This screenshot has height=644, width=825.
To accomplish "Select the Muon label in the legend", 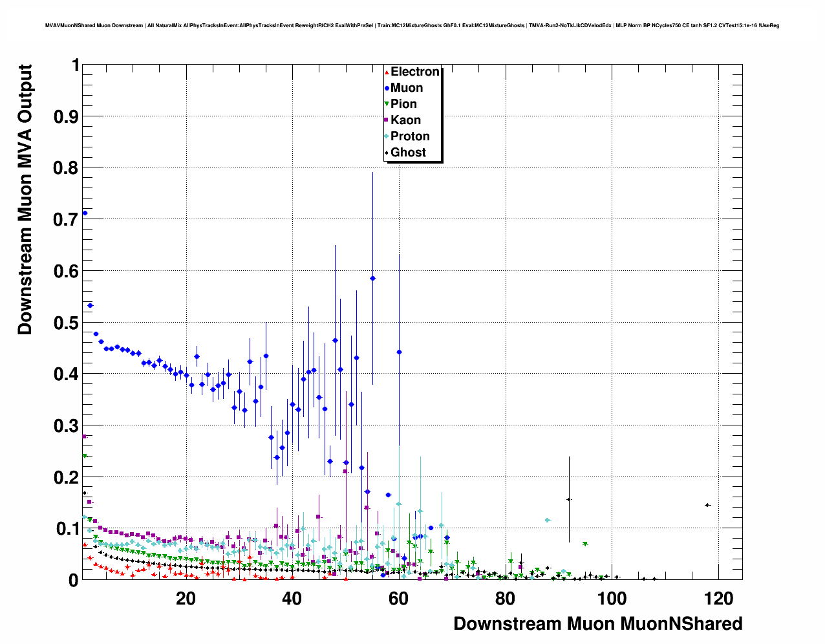I will coord(407,88).
